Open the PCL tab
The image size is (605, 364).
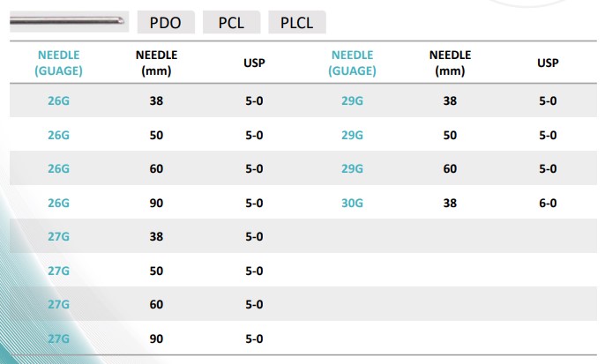[x=230, y=22]
